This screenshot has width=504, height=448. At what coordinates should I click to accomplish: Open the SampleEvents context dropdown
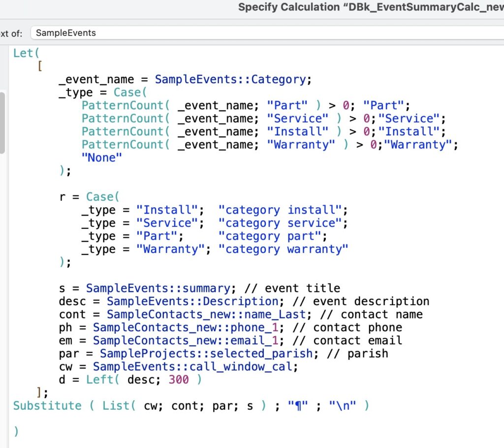pyautogui.click(x=266, y=33)
